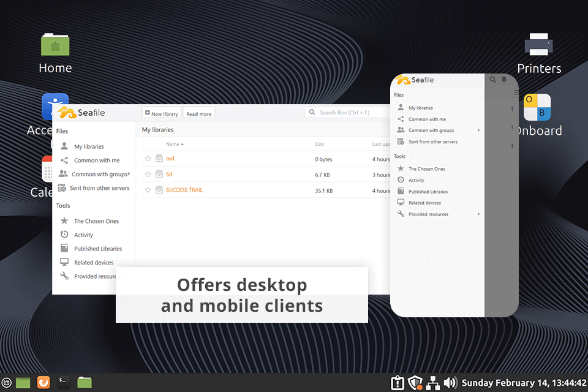Viewport: 588px width, 392px height.
Task: Click Published Libraries in desktop sidebar
Action: click(98, 249)
